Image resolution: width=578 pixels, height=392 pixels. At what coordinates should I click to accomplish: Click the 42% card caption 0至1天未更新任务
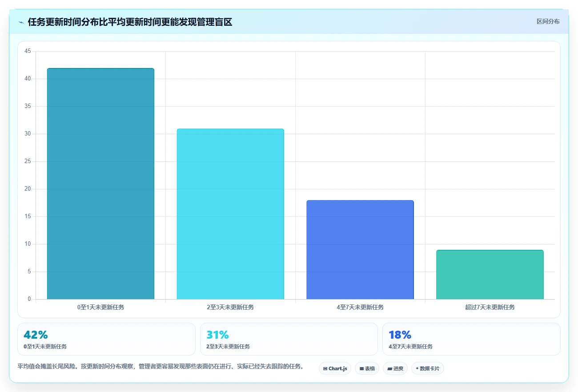45,347
